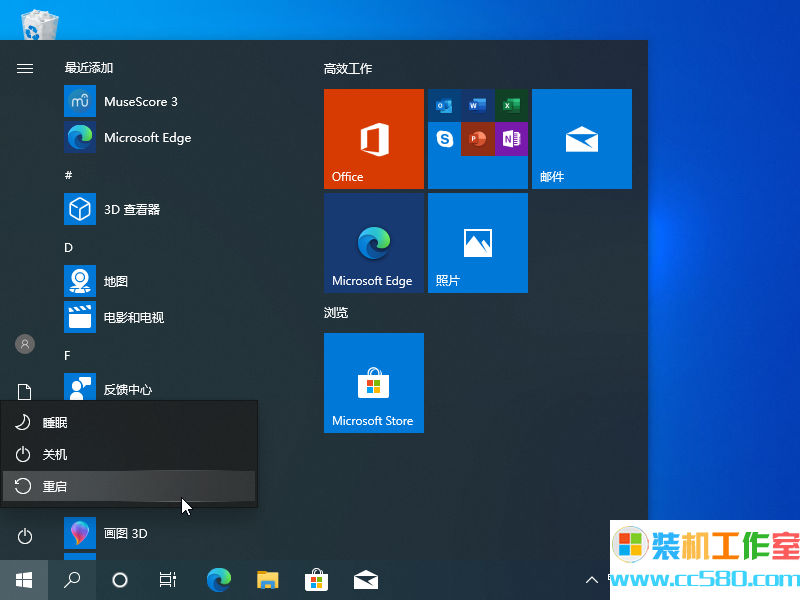Open Cortana circle on taskbar
Image resolution: width=800 pixels, height=600 pixels.
[x=120, y=580]
